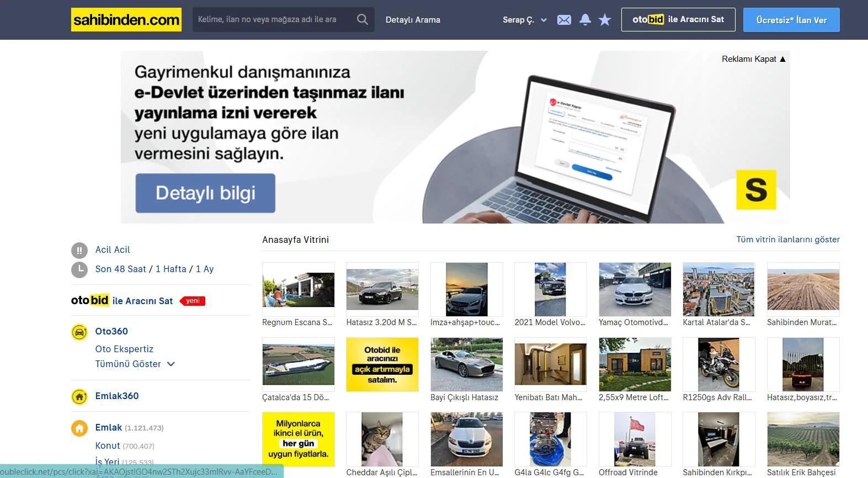This screenshot has height=478, width=868.
Task: Open the Konut subcategory
Action: (x=108, y=445)
